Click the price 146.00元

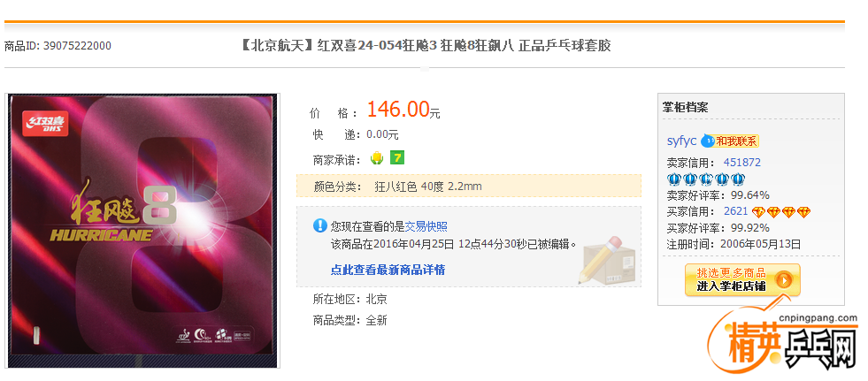[403, 110]
